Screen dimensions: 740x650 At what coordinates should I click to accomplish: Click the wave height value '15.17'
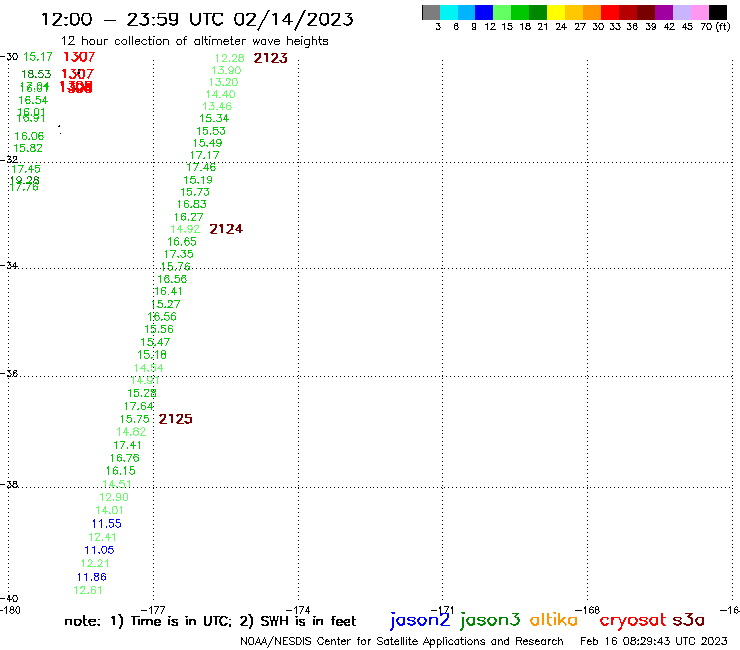pyautogui.click(x=38, y=57)
